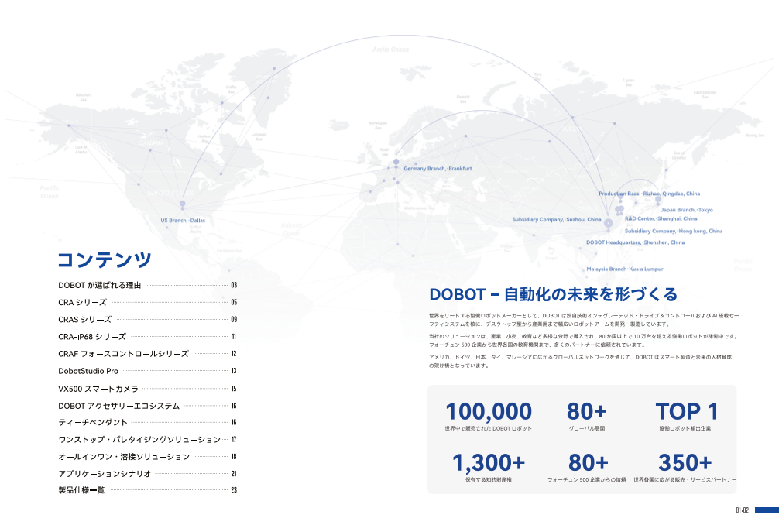The height and width of the screenshot is (532, 779).
Task: Click 'US Branch, Dallas' map label
Action: tap(183, 221)
